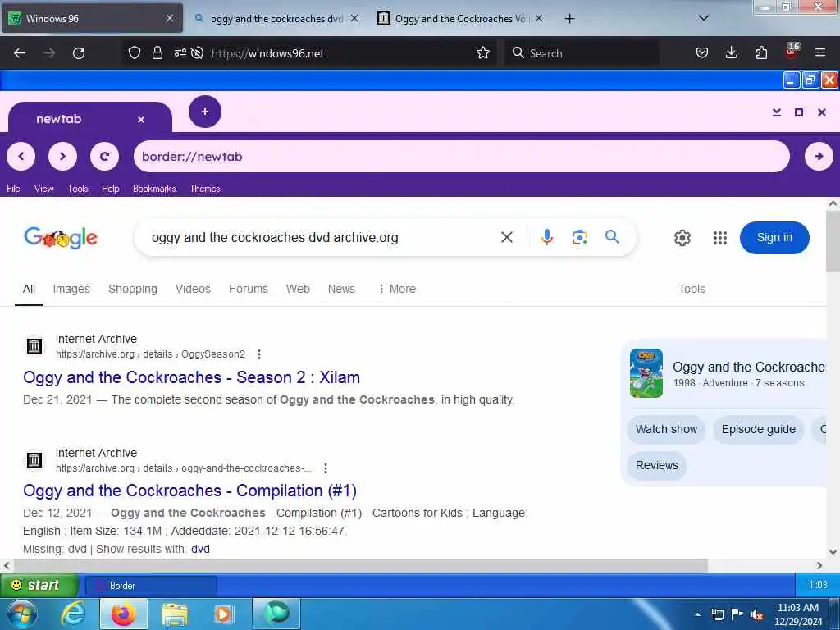Open the Bookmarks menu in Border
The height and width of the screenshot is (630, 840).
154,189
